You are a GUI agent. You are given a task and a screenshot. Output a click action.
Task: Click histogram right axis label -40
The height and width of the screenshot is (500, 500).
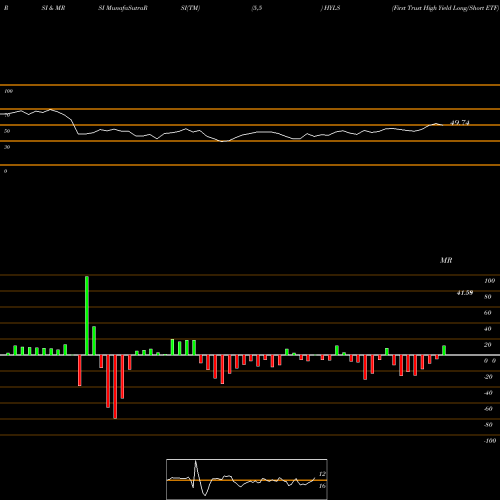tap(488, 393)
